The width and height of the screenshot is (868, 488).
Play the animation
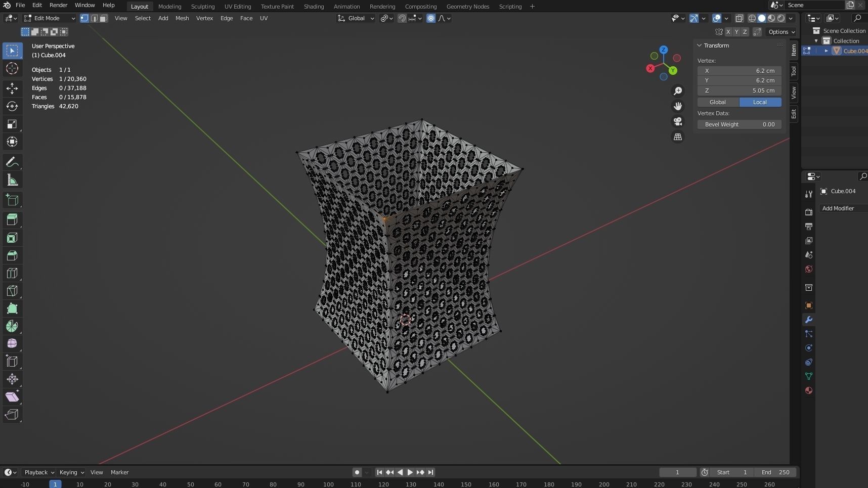(x=410, y=472)
